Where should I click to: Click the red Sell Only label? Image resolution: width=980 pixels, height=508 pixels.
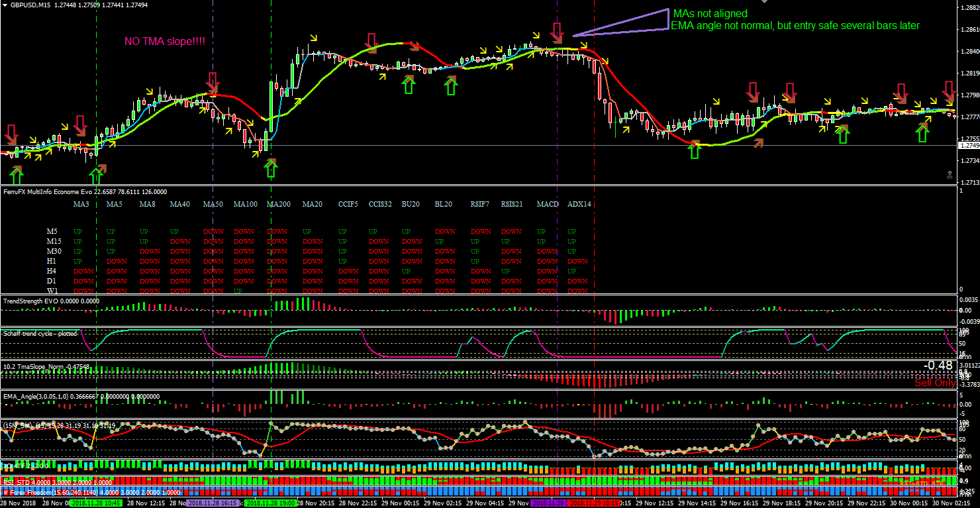coord(935,383)
